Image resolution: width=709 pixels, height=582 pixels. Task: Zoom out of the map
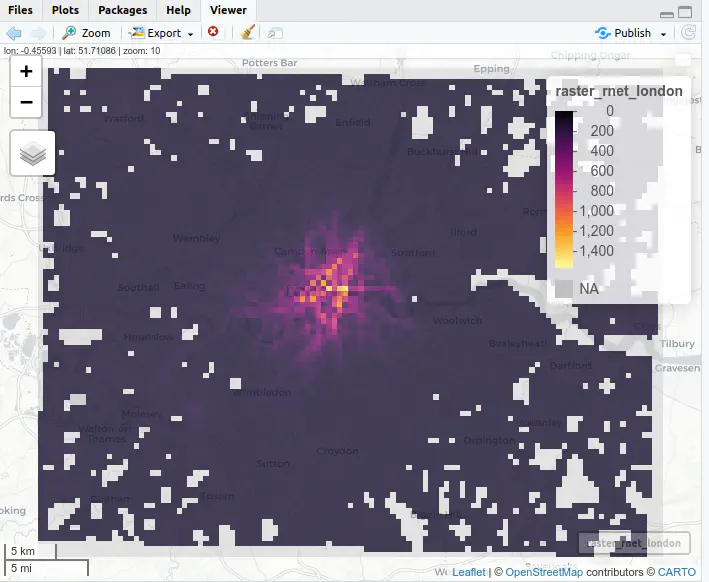tap(26, 101)
